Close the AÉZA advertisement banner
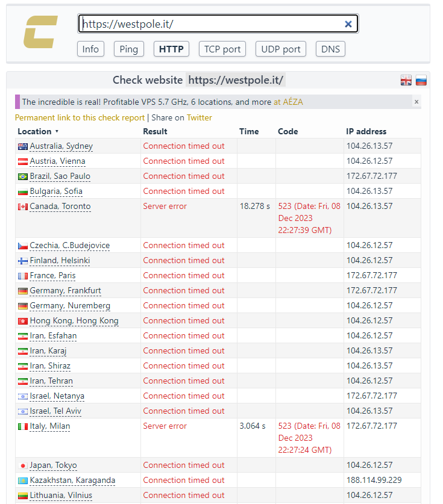The height and width of the screenshot is (504, 443). coord(416,102)
